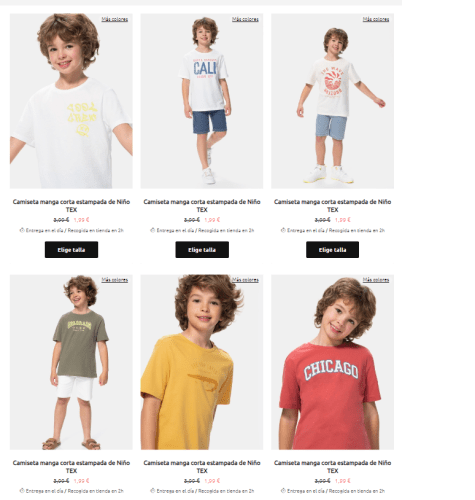Open Más colores on the yellow crocodile shirt
The image size is (475, 500).
point(245,280)
